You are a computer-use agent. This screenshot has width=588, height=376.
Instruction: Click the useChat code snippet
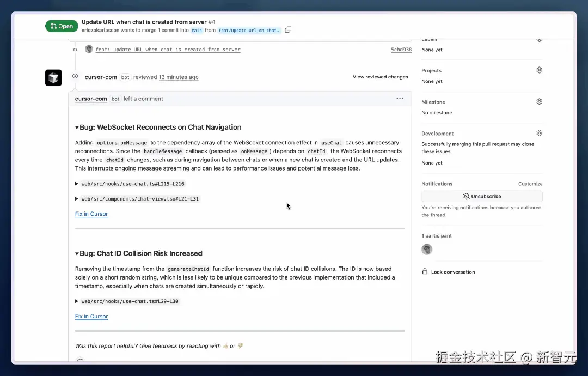(x=332, y=143)
